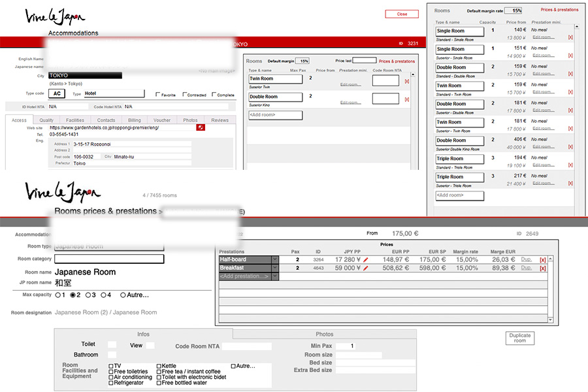
Task: Delete the Breakfast prestation with [x]
Action: pos(542,269)
